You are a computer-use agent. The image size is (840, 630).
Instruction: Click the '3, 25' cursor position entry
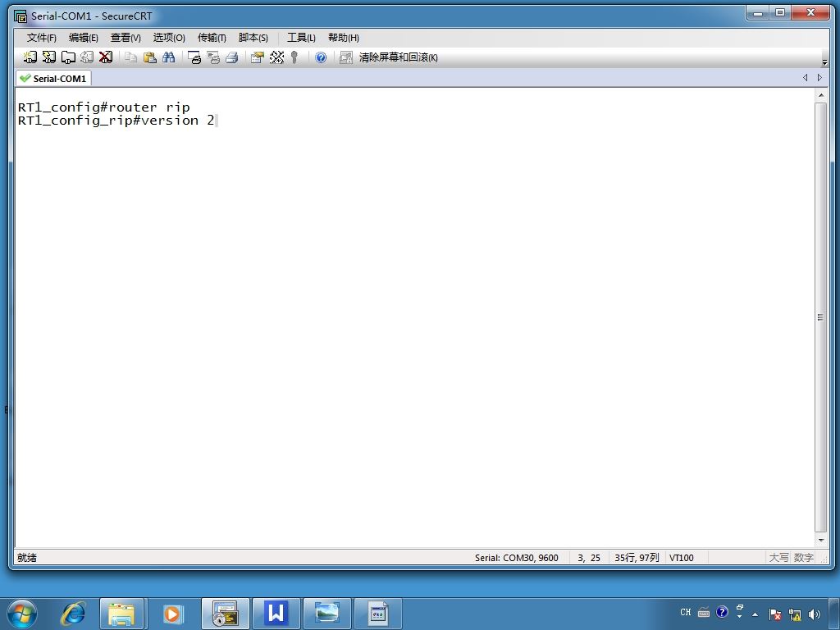tap(589, 558)
